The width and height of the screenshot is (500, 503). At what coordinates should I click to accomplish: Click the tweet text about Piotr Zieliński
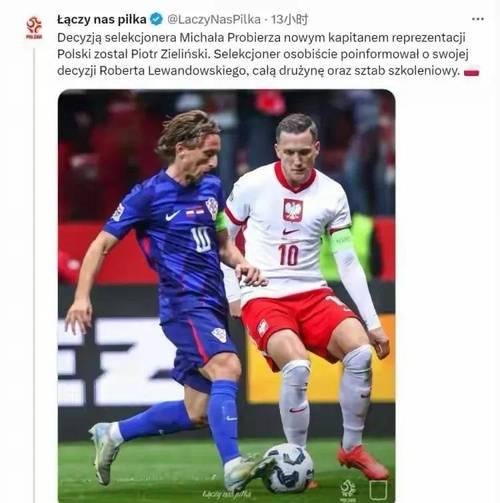click(263, 54)
